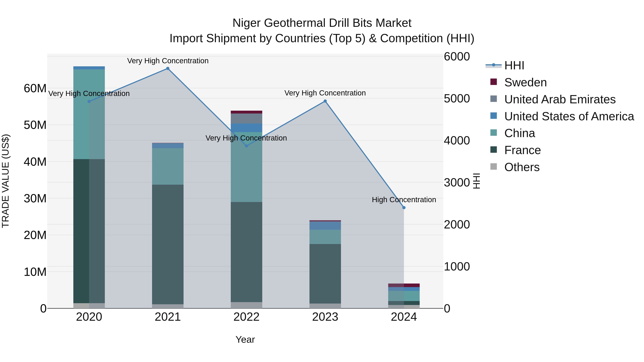The height and width of the screenshot is (362, 644).
Task: Click the 60M trade value tick
Action: [35, 88]
